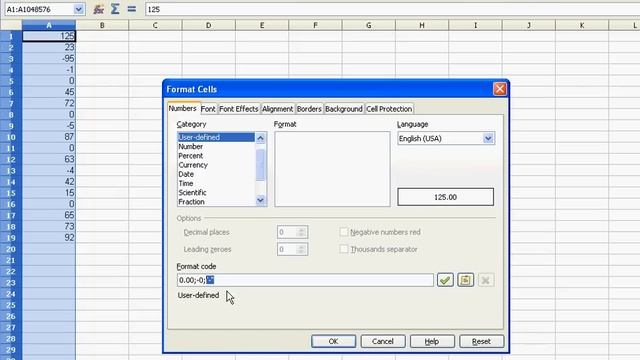
Task: Select Scientific category
Action: click(x=216, y=193)
